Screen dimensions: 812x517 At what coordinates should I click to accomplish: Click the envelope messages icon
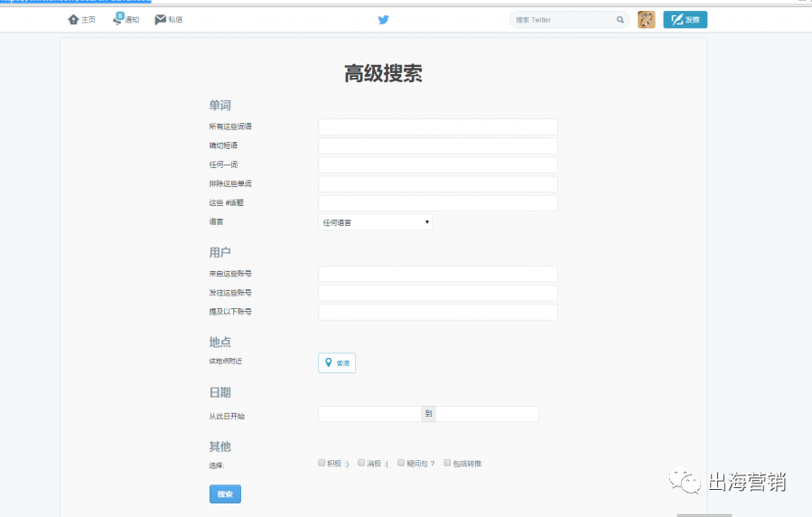tap(160, 20)
